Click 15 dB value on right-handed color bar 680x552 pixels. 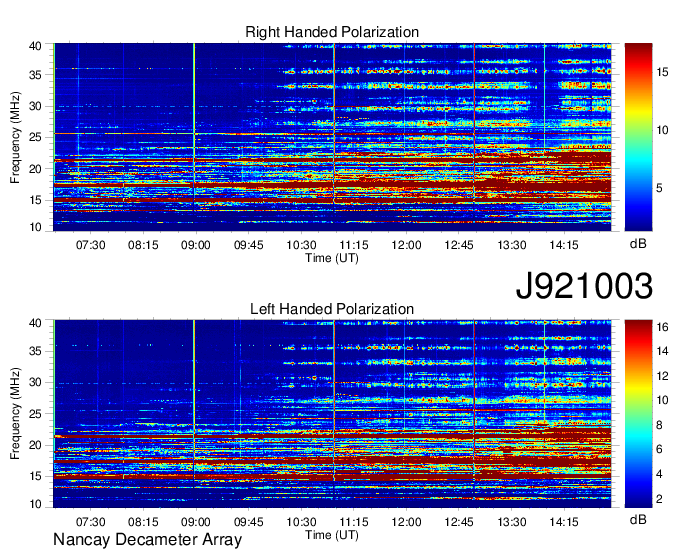662,72
